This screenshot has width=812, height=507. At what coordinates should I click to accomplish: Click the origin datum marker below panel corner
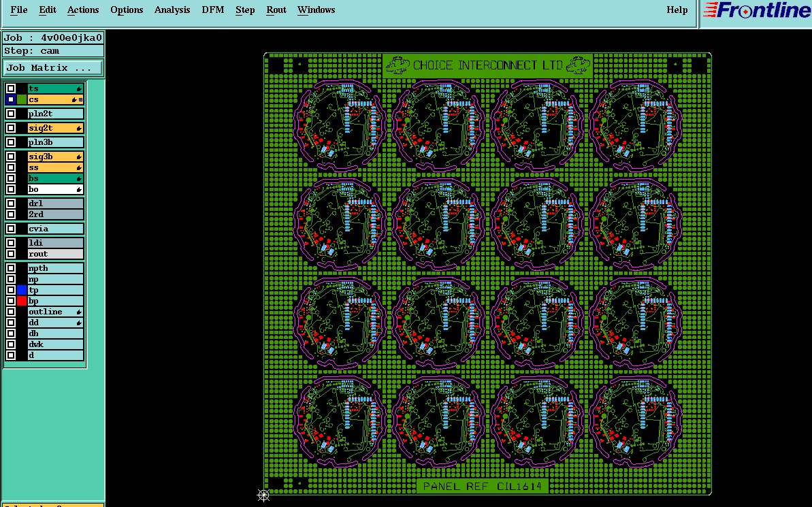click(263, 495)
